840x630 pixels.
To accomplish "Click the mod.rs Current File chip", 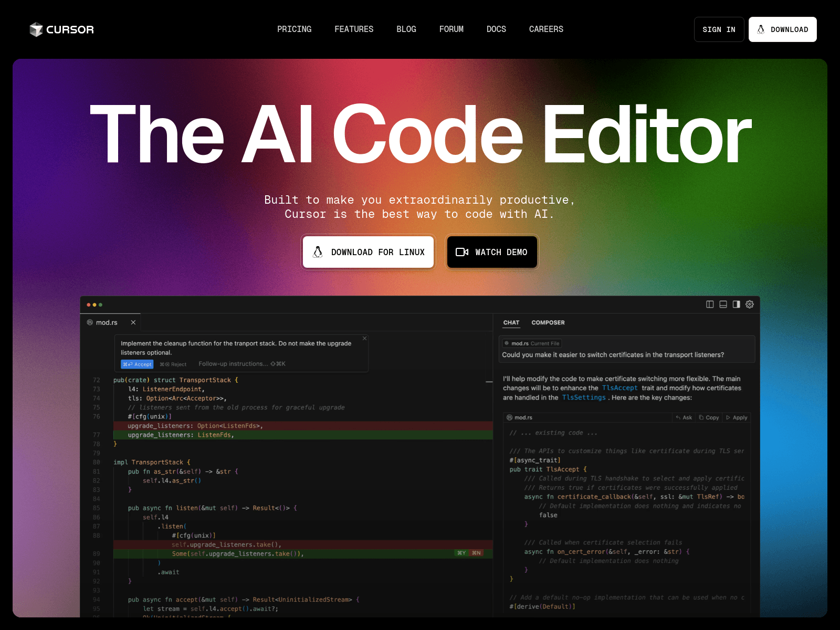I will coord(532,343).
